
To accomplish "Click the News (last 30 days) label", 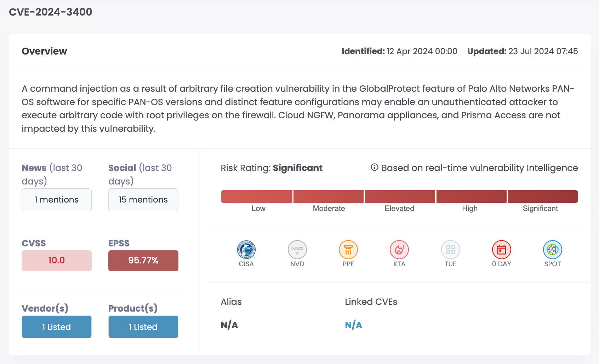I will [x=52, y=174].
